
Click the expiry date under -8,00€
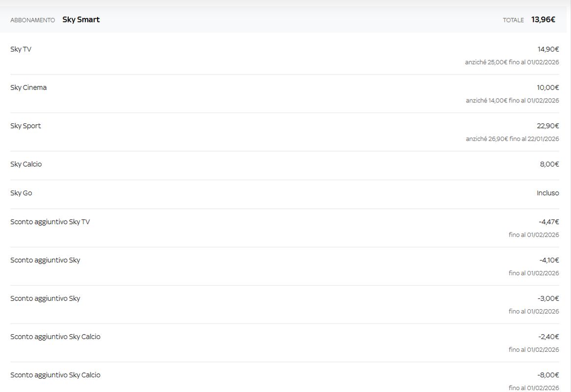pos(534,388)
